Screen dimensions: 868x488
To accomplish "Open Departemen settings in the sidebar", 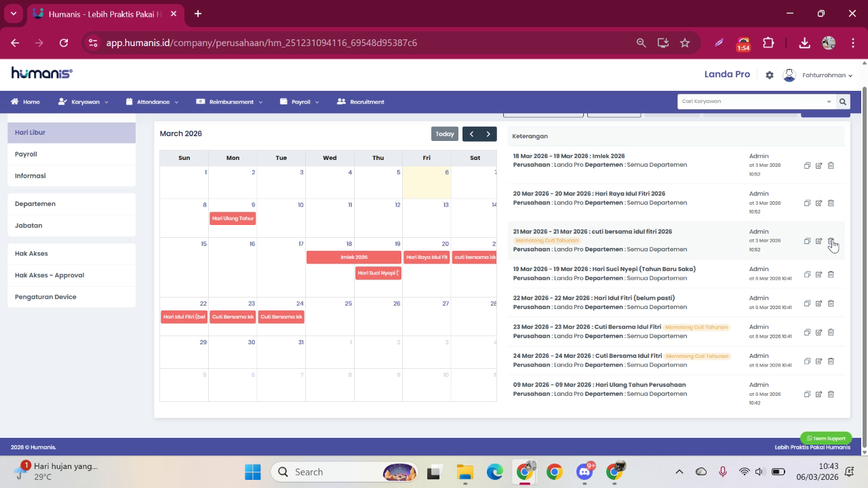I will pyautogui.click(x=71, y=203).
